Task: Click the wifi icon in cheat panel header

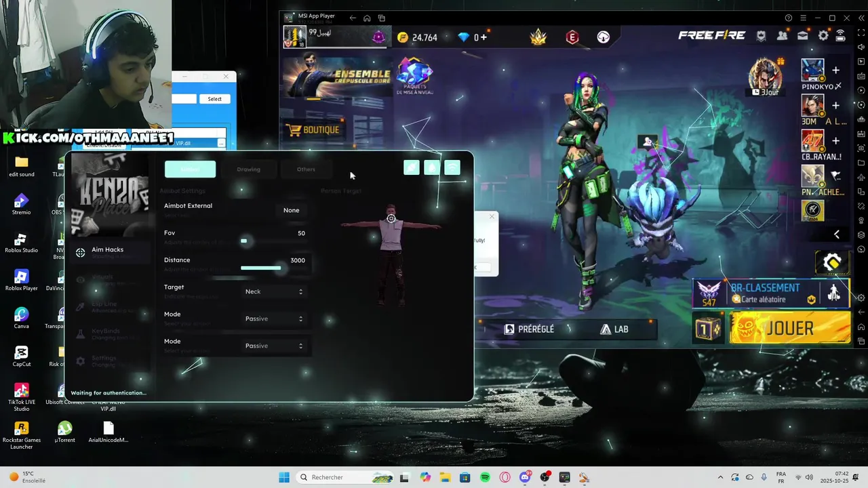Action: (x=452, y=167)
